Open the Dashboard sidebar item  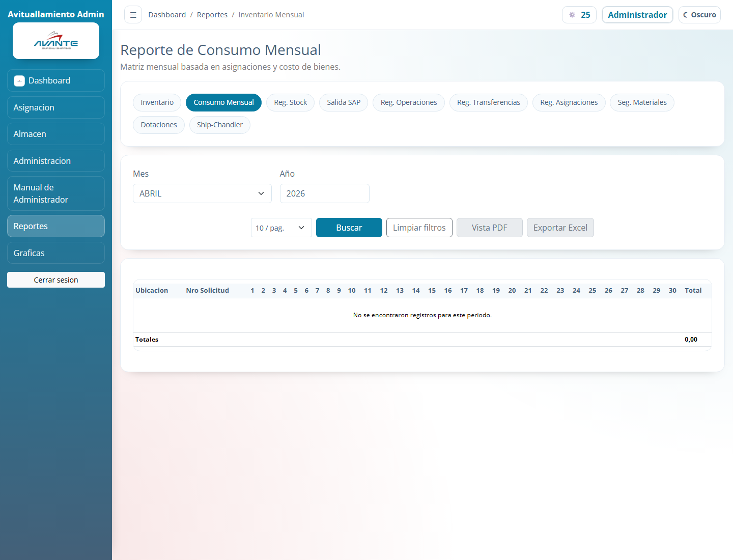[x=56, y=80]
